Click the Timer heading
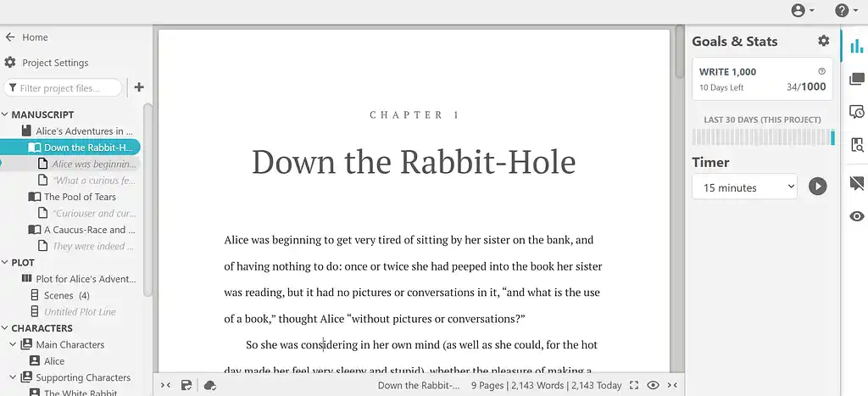This screenshot has height=396, width=868. pos(710,162)
